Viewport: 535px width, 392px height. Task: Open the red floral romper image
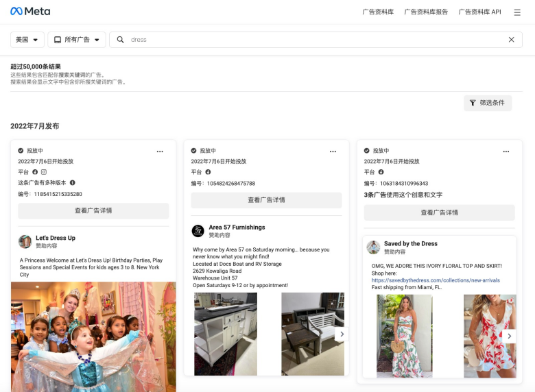pyautogui.click(x=490, y=336)
